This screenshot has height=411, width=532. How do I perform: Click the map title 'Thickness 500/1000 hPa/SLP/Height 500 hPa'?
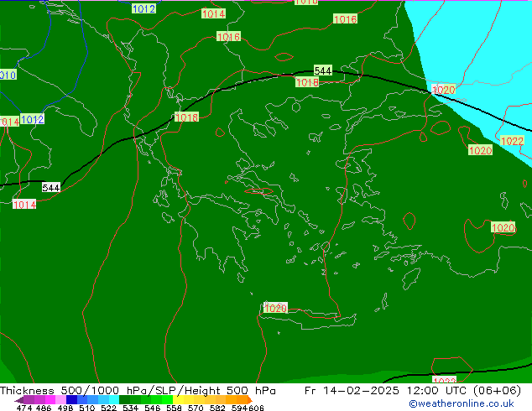coord(138,391)
